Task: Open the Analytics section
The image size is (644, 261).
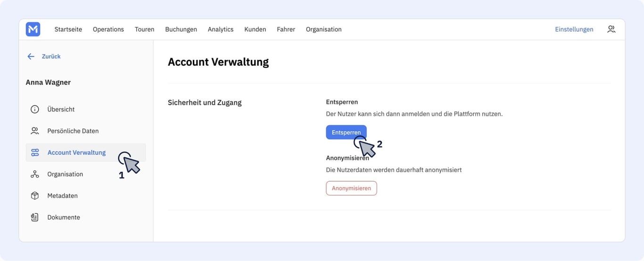Action: tap(221, 29)
